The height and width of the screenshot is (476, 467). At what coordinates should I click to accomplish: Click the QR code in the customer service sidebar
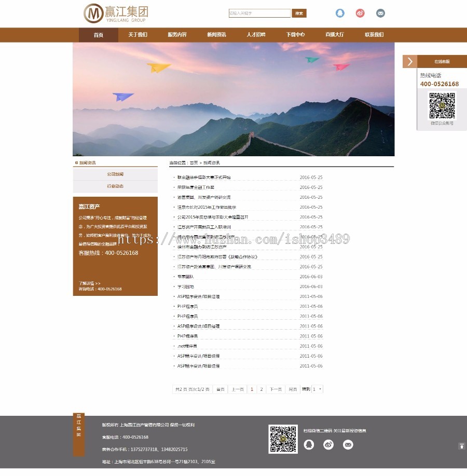tap(442, 106)
